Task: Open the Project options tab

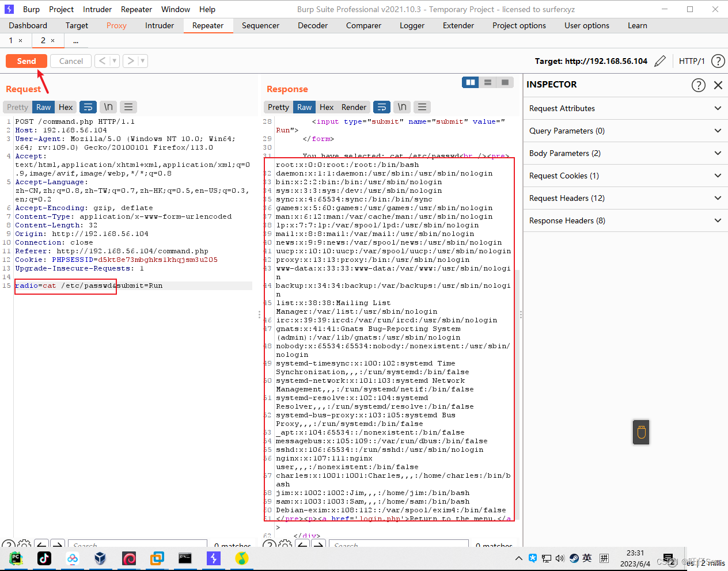Action: 519,25
